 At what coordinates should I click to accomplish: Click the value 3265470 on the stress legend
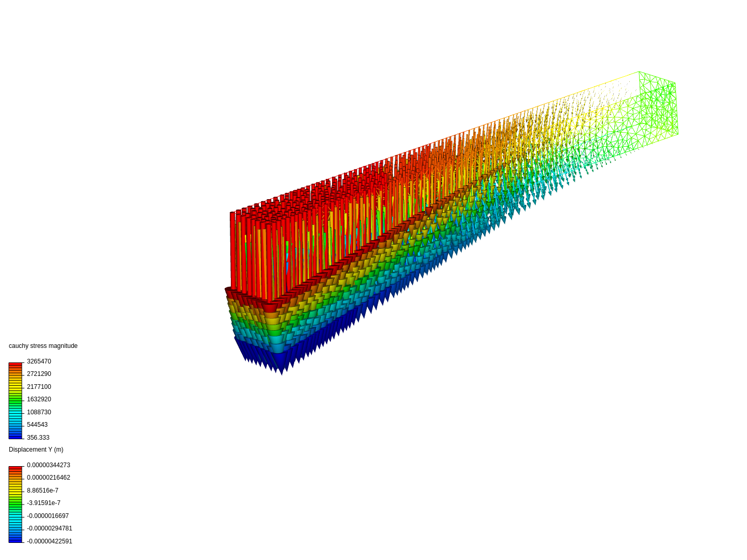pos(39,361)
